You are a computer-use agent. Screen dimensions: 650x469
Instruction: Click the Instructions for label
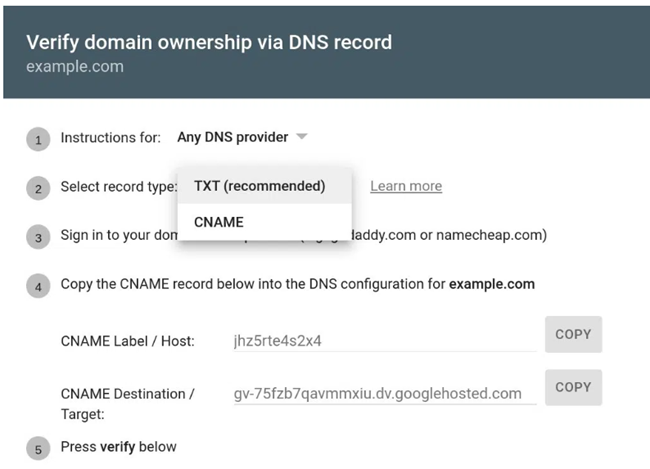click(110, 137)
